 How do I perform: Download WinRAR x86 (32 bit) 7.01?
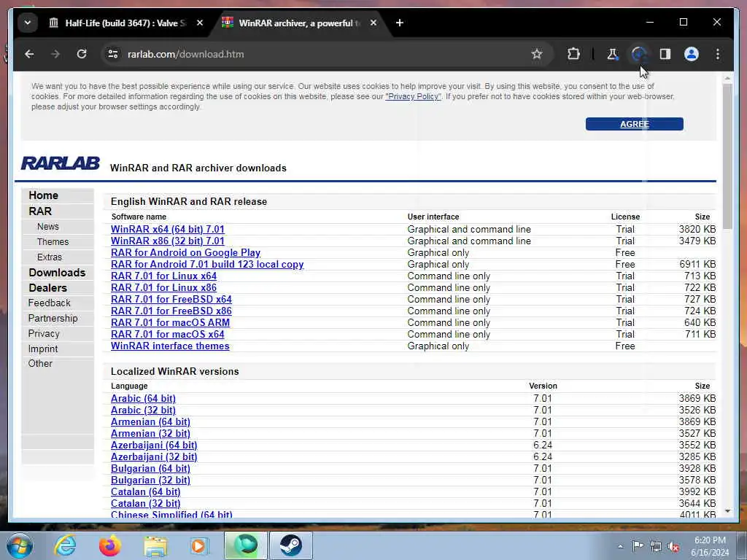168,241
